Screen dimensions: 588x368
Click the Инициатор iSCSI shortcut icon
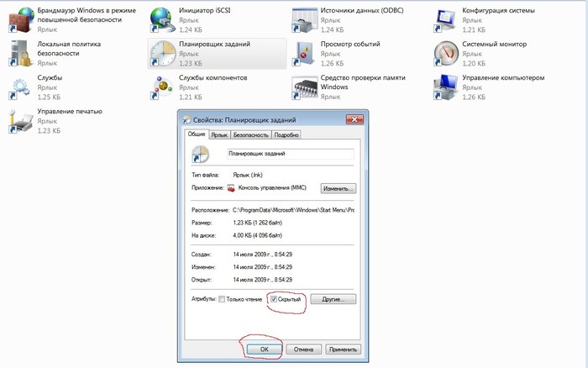pyautogui.click(x=162, y=20)
